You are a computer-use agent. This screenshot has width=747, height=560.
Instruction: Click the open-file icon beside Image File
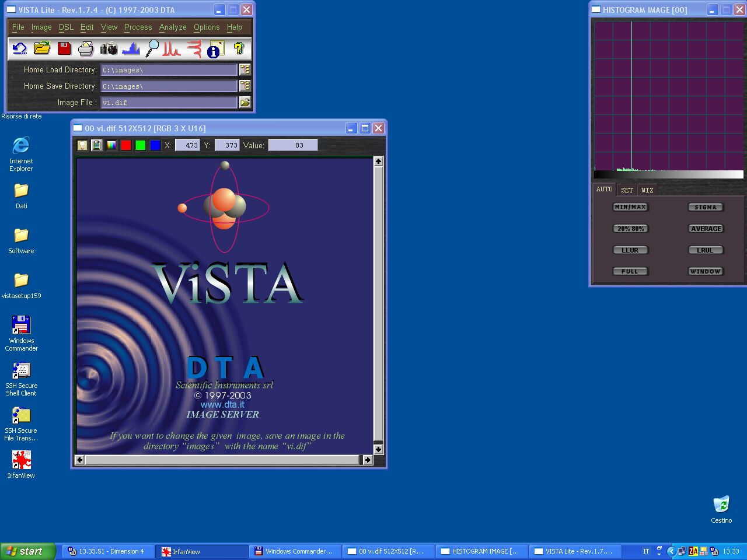(x=245, y=102)
